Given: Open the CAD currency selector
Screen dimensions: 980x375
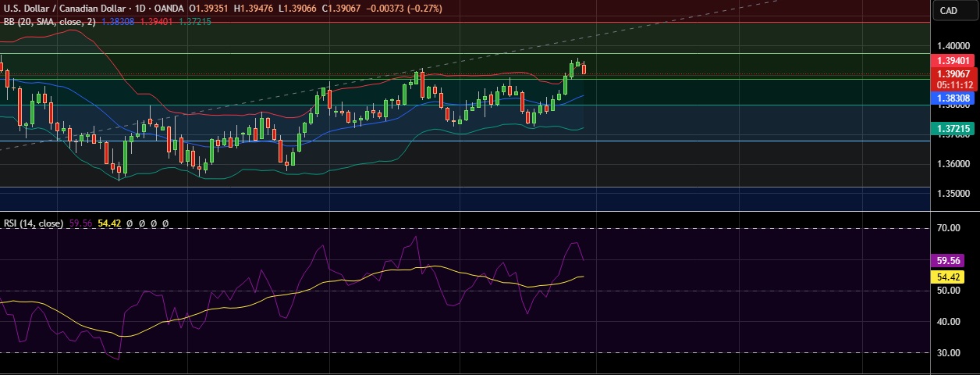Looking at the screenshot, I should (x=948, y=10).
